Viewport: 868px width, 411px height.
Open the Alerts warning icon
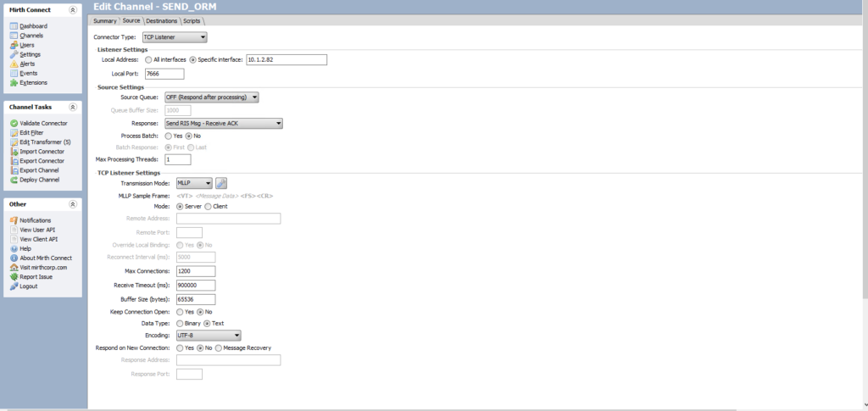coord(14,64)
